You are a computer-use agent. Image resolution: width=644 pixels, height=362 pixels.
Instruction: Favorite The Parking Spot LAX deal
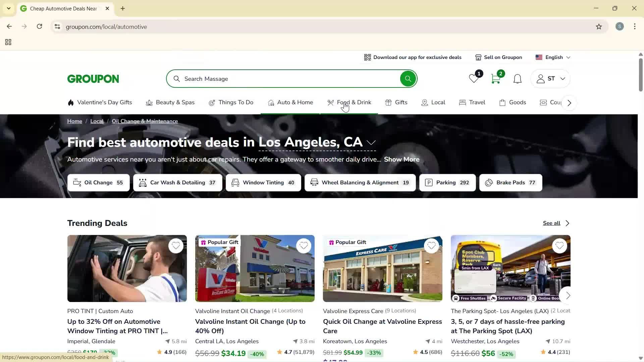pos(559,246)
